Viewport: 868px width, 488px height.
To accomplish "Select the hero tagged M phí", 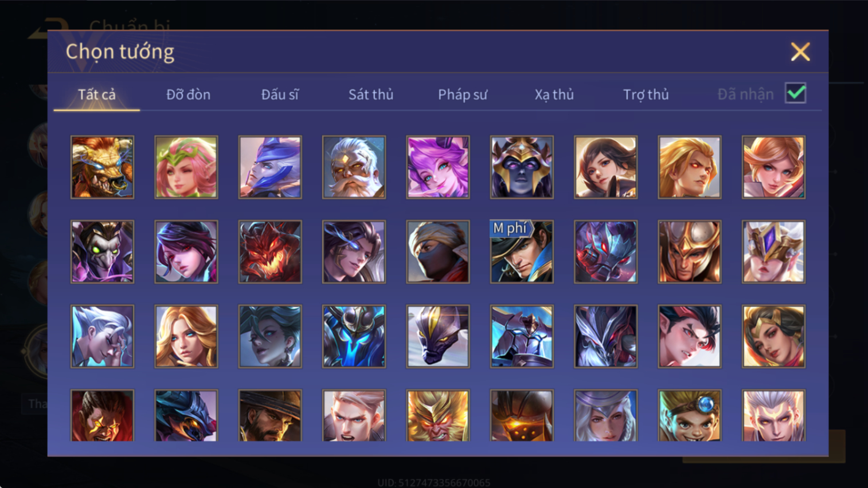I will (x=522, y=251).
